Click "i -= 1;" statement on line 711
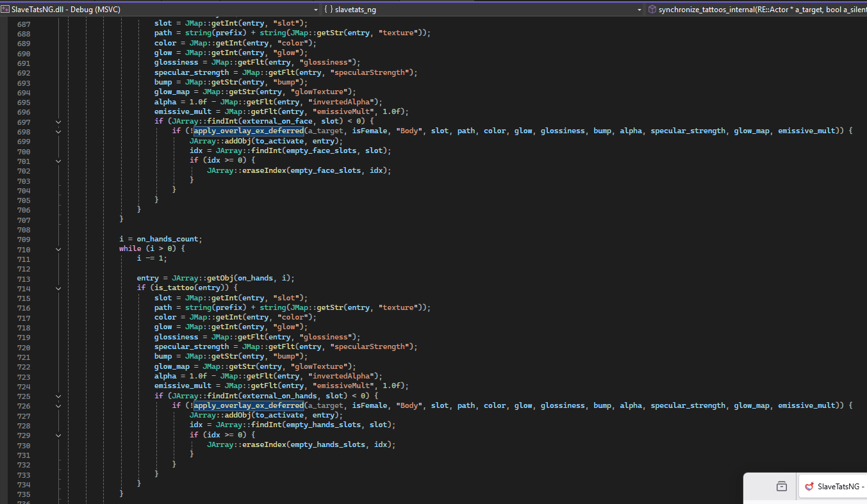The image size is (867, 504). coord(152,259)
